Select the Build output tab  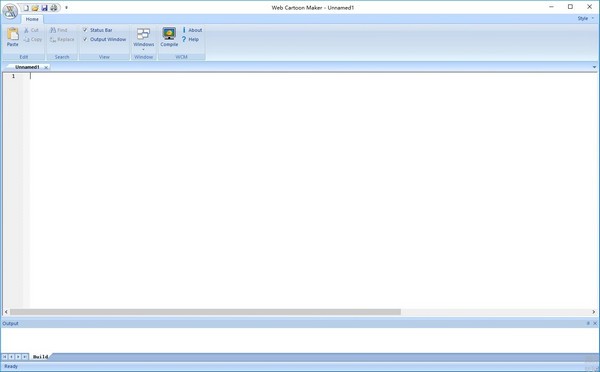pyautogui.click(x=40, y=357)
